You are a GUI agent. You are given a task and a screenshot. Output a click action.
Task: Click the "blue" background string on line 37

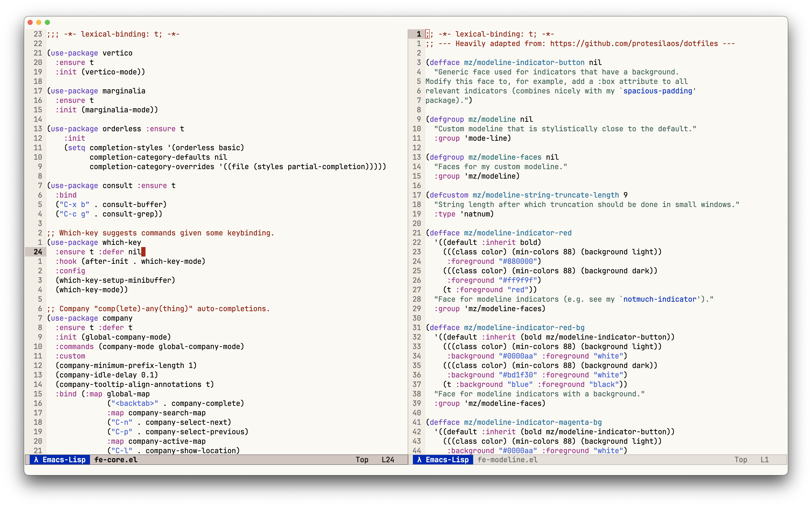(x=520, y=384)
